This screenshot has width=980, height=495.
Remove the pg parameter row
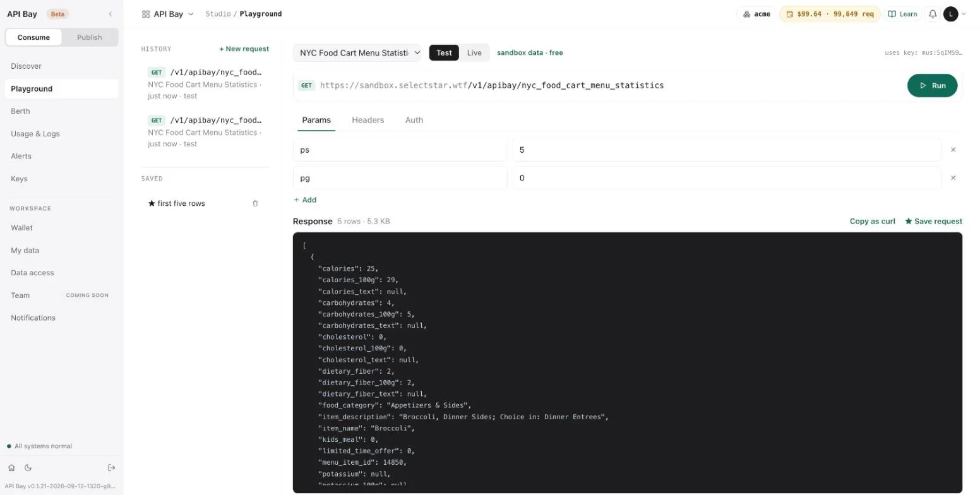pos(953,178)
